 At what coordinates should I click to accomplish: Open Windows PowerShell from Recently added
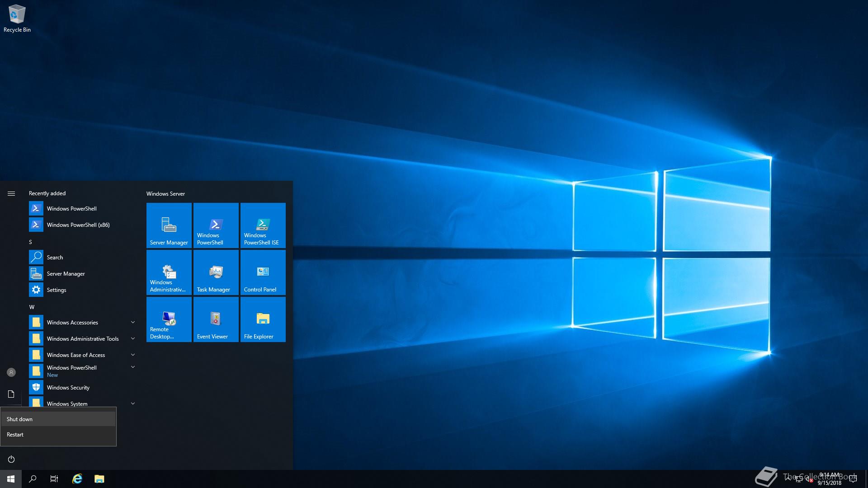click(x=83, y=208)
